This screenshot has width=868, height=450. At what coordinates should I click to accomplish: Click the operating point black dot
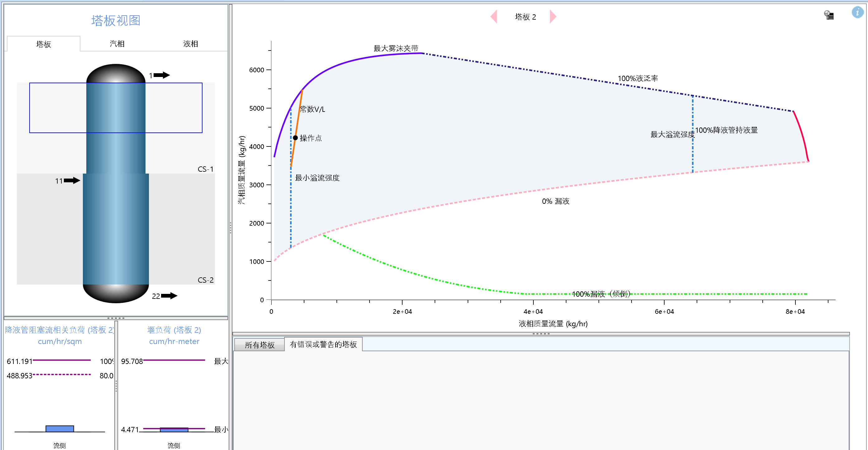295,138
